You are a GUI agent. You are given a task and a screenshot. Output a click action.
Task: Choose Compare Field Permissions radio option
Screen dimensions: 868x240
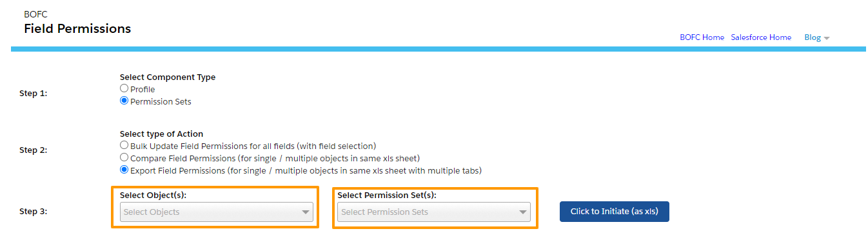point(124,157)
